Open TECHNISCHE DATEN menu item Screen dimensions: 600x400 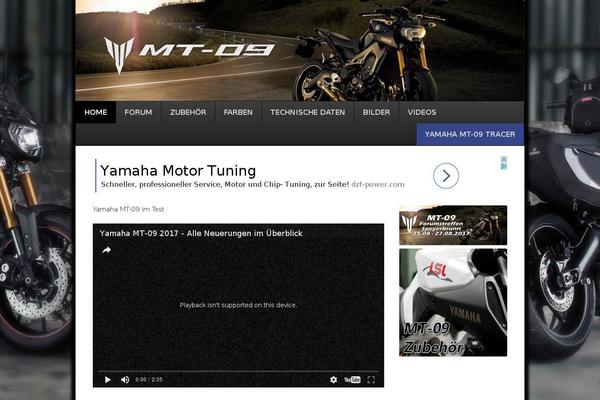pyautogui.click(x=308, y=112)
